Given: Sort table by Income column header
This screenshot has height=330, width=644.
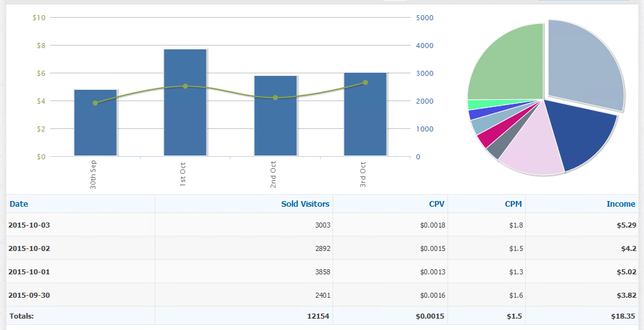Looking at the screenshot, I should (621, 204).
